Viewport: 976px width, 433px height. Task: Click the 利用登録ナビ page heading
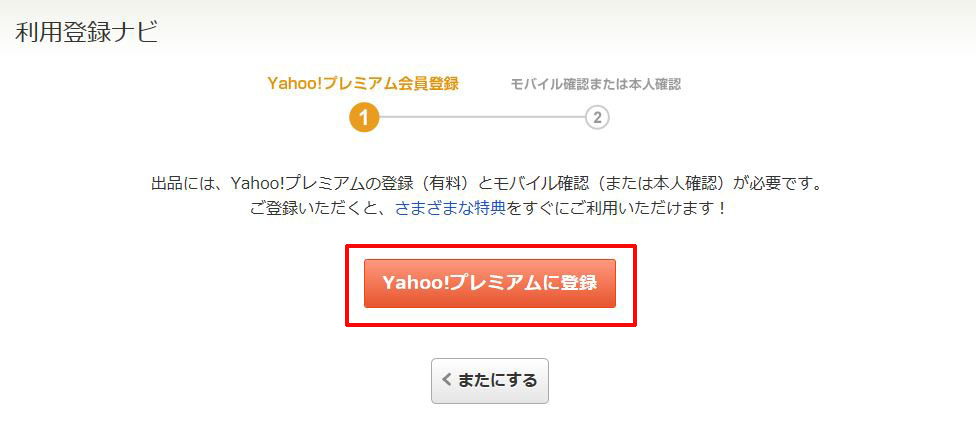click(x=87, y=32)
